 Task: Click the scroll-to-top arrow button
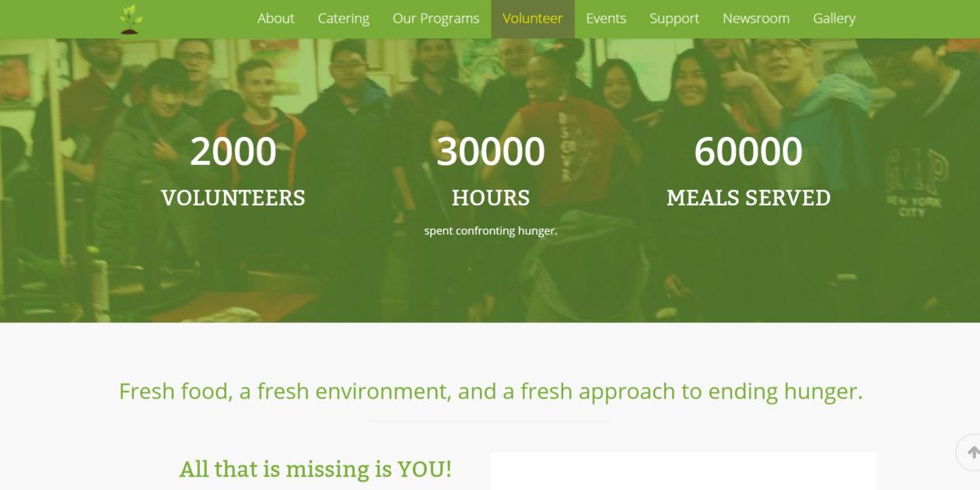[971, 452]
